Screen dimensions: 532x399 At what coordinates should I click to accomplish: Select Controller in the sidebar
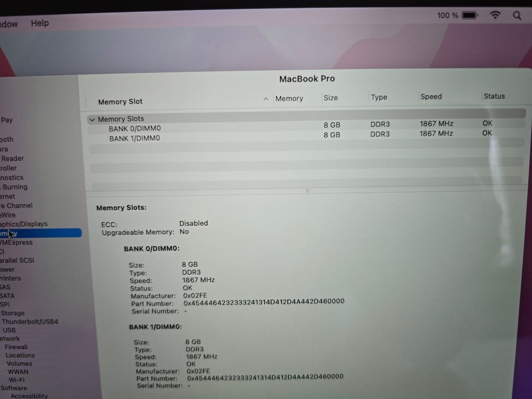coord(8,168)
